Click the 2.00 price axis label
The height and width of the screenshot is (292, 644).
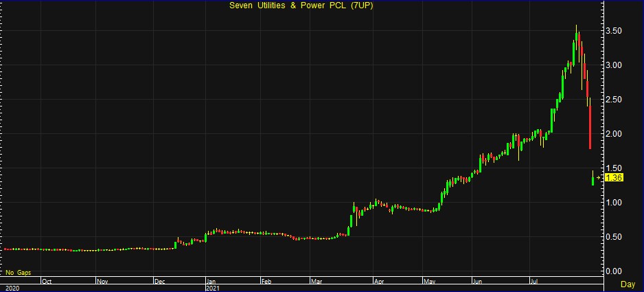click(613, 134)
